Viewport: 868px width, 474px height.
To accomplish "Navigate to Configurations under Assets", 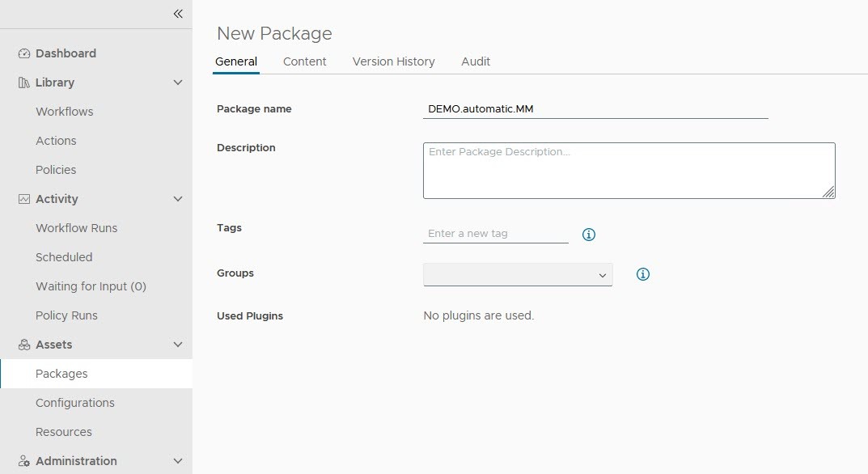I will click(74, 402).
